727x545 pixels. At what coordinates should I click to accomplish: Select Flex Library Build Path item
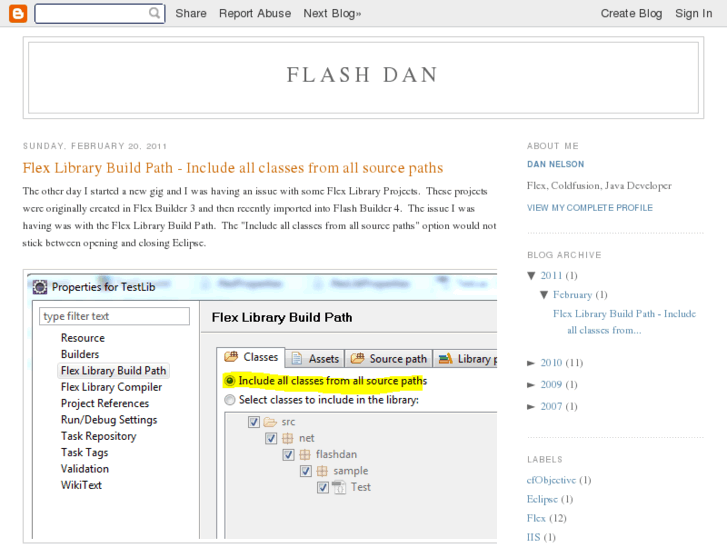(x=113, y=371)
